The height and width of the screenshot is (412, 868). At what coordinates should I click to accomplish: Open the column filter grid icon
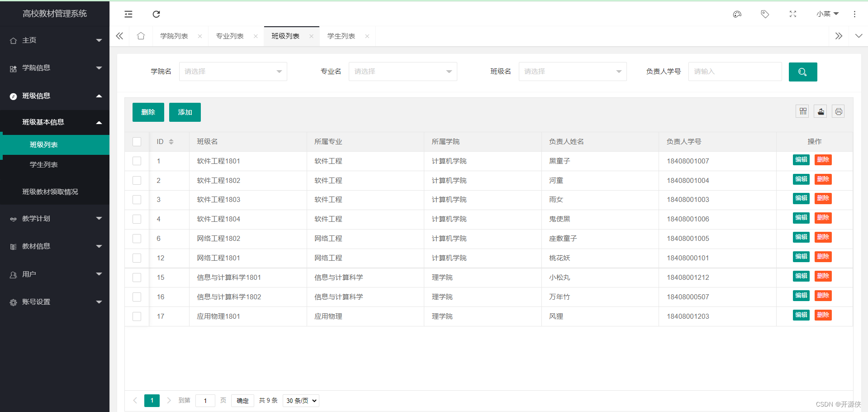803,111
